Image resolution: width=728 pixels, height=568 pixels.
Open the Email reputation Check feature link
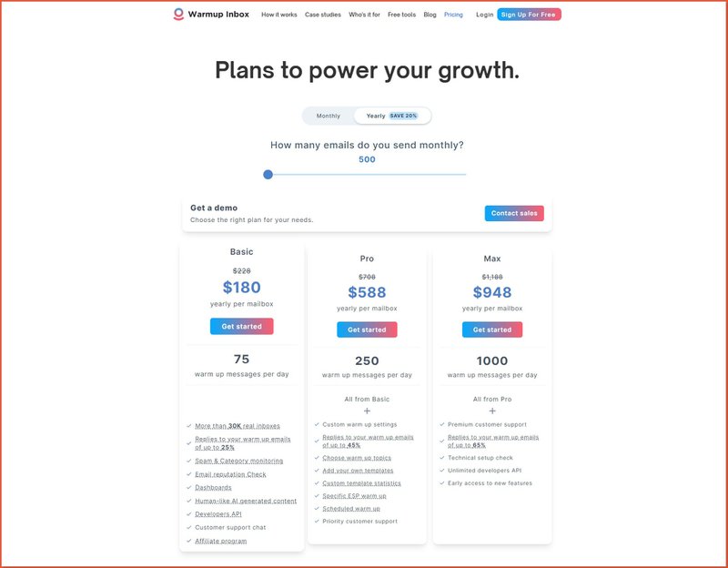point(231,474)
